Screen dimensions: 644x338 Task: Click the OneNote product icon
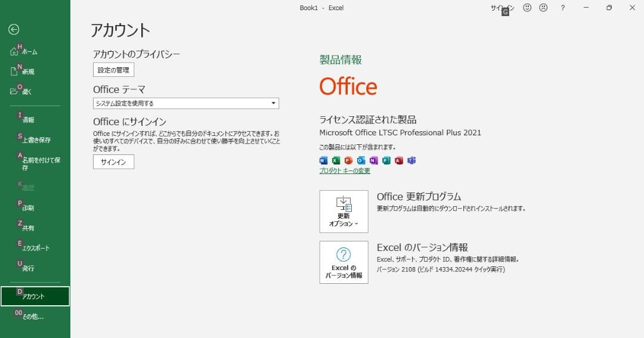coord(373,160)
